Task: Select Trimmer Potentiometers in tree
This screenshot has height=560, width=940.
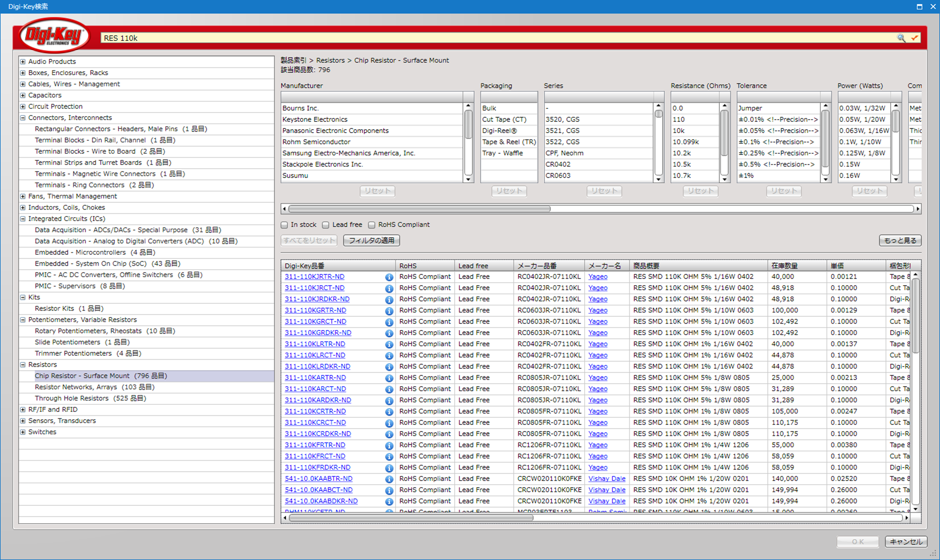Action: click(88, 354)
